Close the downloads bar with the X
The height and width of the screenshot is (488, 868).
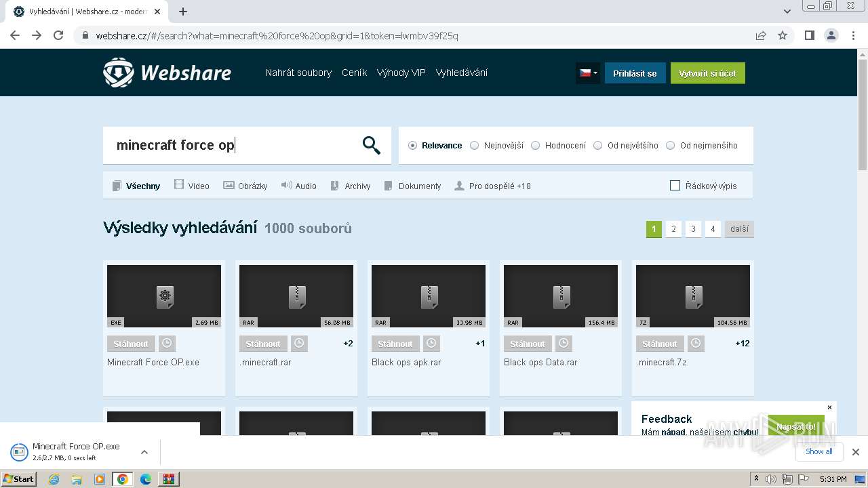(x=856, y=452)
